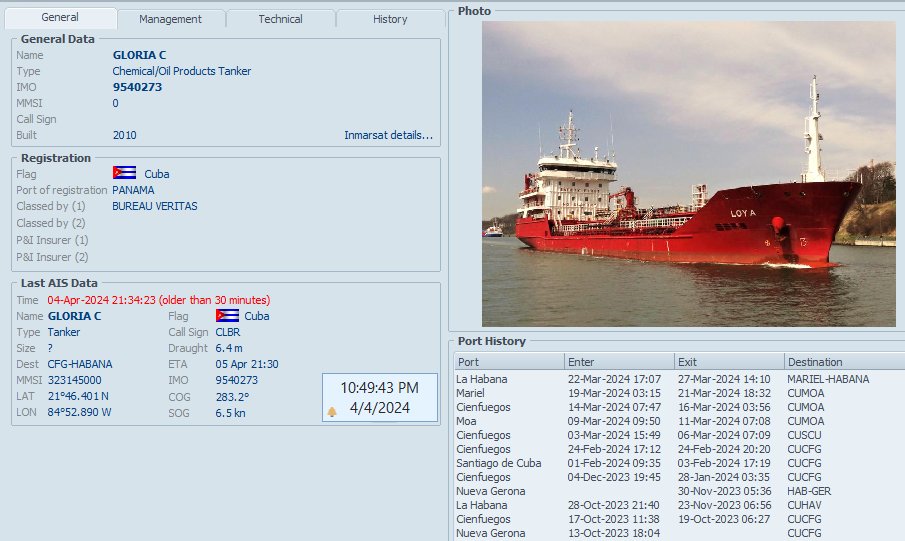Select call sign CLBR
The image size is (905, 541).
(228, 332)
